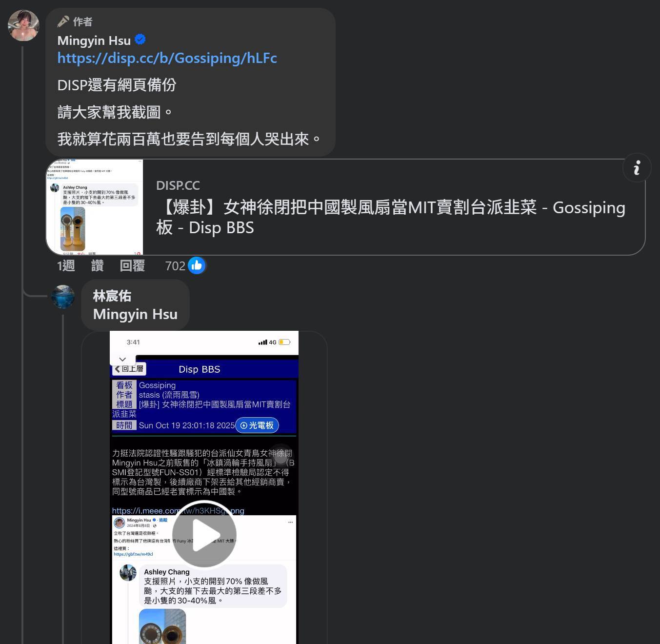Like the comment via 讚
660x644 pixels.
click(98, 265)
